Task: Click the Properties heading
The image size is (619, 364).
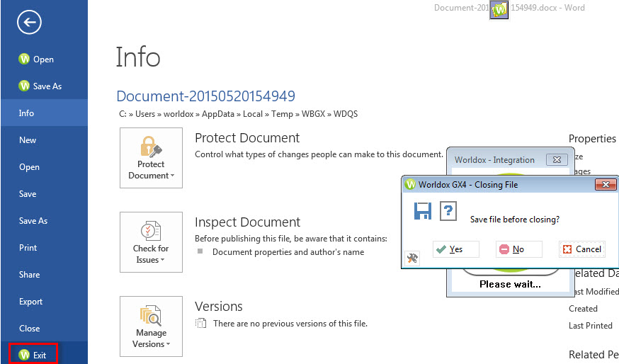Action: click(x=592, y=139)
